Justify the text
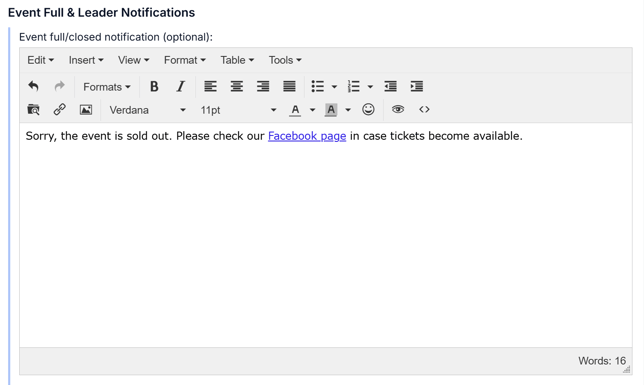The image size is (644, 385). pyautogui.click(x=289, y=87)
